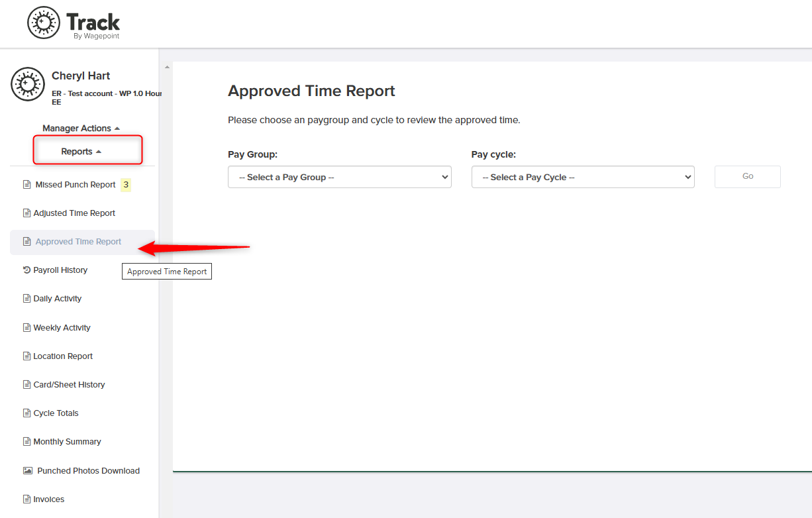Click the Location Report document icon
This screenshot has height=518, width=812.
click(26, 356)
